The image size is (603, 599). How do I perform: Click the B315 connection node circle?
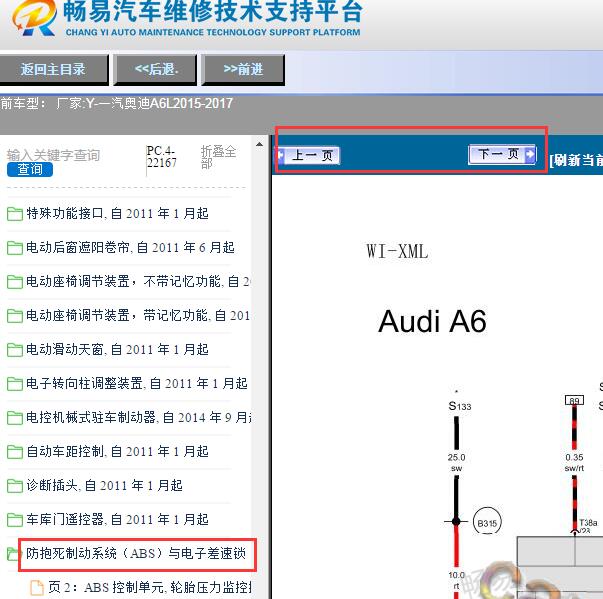pyautogui.click(x=487, y=522)
